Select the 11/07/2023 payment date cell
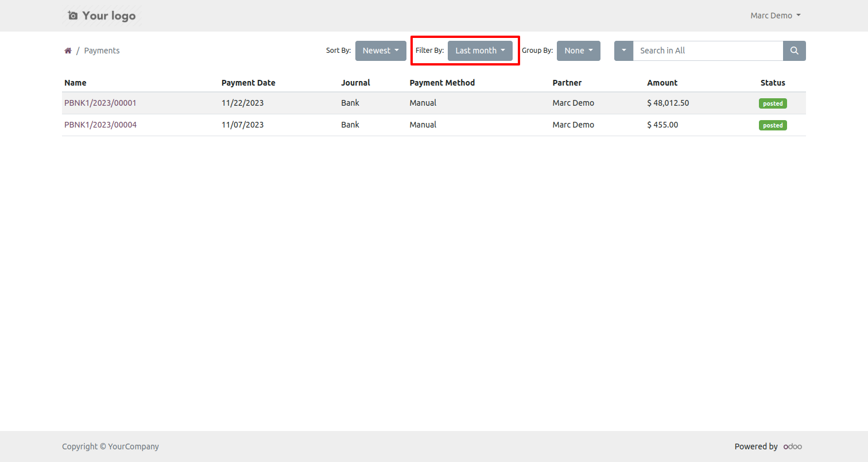Viewport: 868px width, 462px height. [x=243, y=125]
